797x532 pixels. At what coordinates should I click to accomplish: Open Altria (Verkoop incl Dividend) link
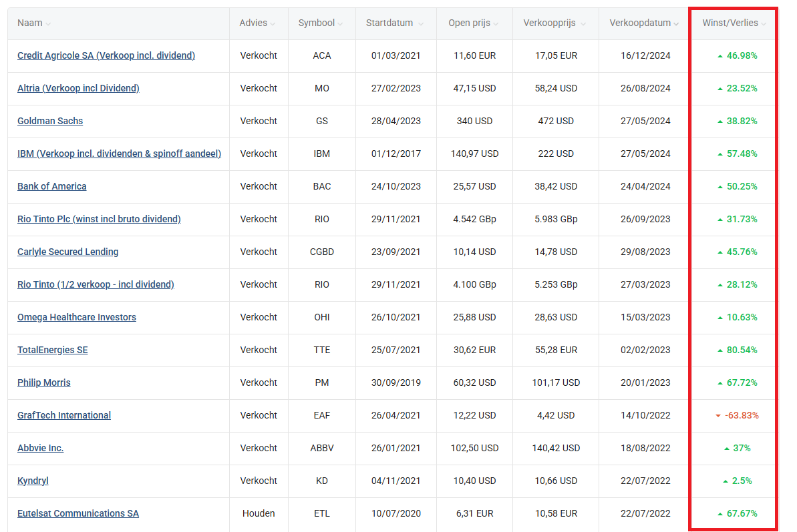coord(78,88)
